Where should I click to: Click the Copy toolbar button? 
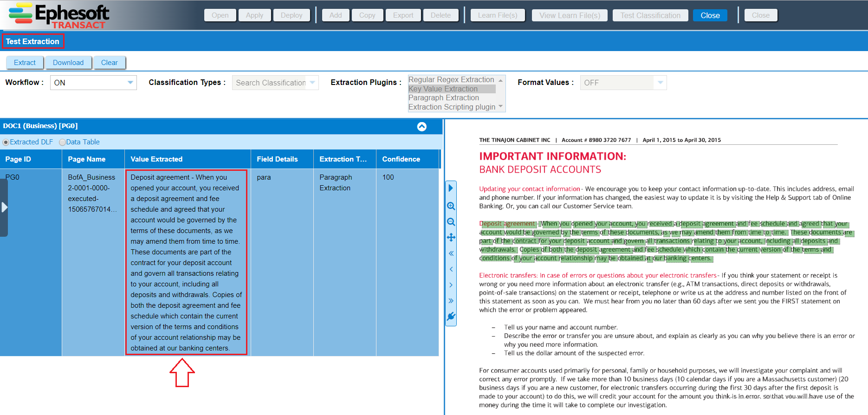[367, 15]
